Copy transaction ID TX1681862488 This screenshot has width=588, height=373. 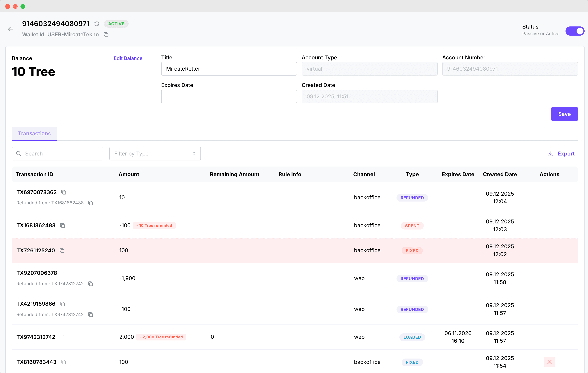click(x=62, y=225)
